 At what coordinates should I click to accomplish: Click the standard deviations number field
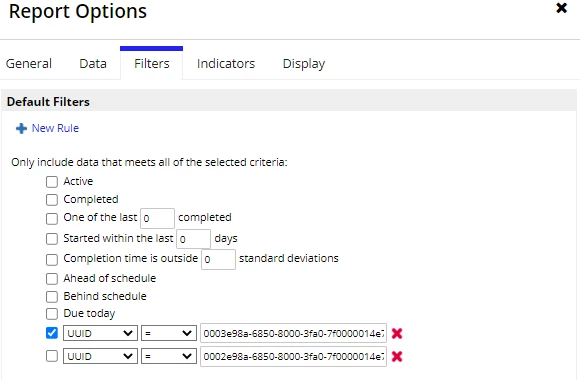point(218,259)
